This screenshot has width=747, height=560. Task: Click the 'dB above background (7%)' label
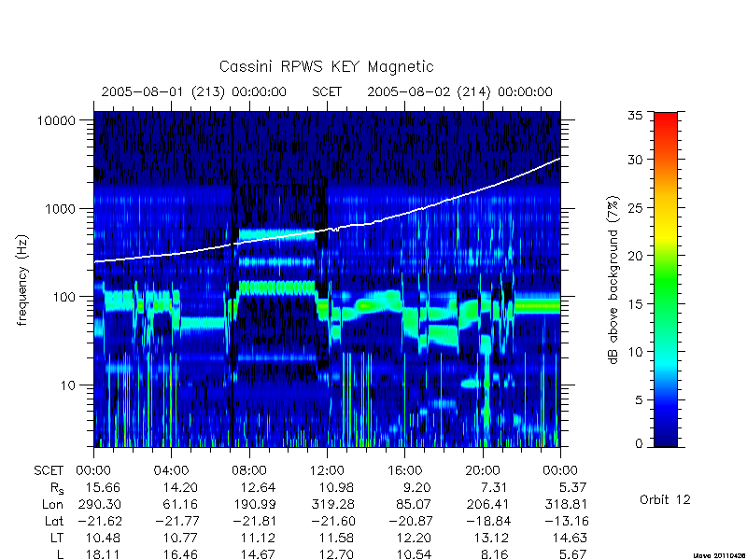(x=613, y=280)
